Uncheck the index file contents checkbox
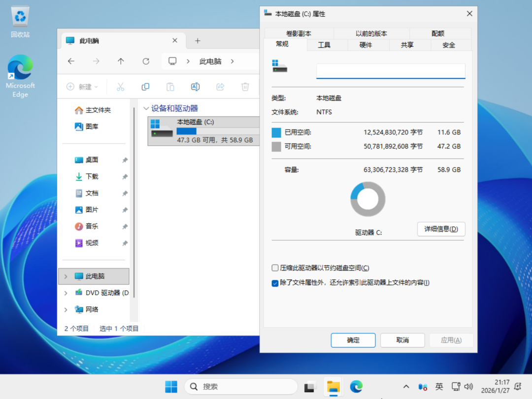The height and width of the screenshot is (399, 532). tap(275, 283)
